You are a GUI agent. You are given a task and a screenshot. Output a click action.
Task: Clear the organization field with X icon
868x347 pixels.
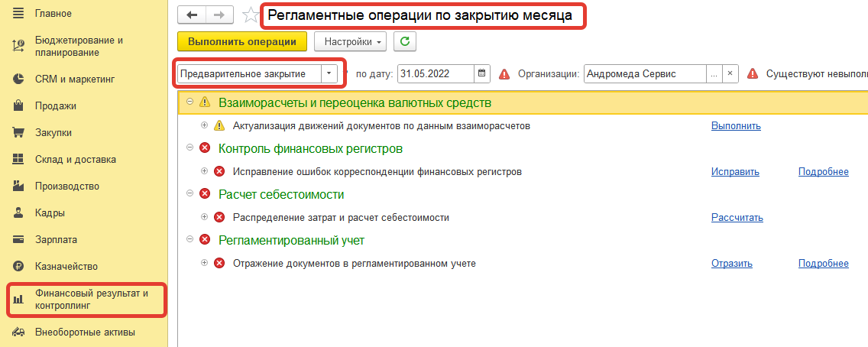pos(730,73)
